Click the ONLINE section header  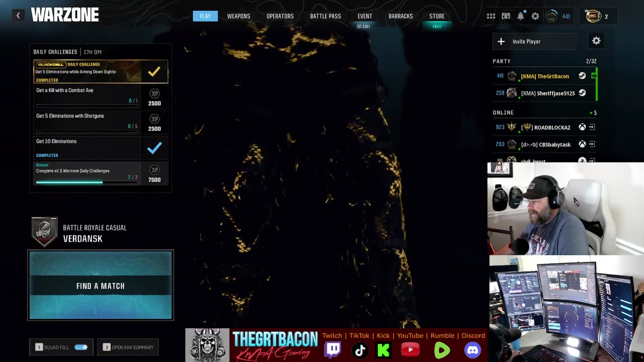point(503,113)
